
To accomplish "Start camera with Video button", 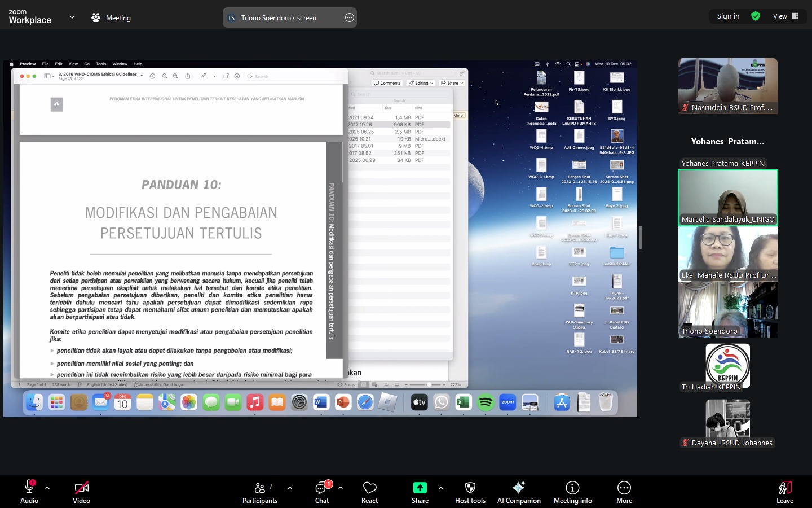I will 81,491.
